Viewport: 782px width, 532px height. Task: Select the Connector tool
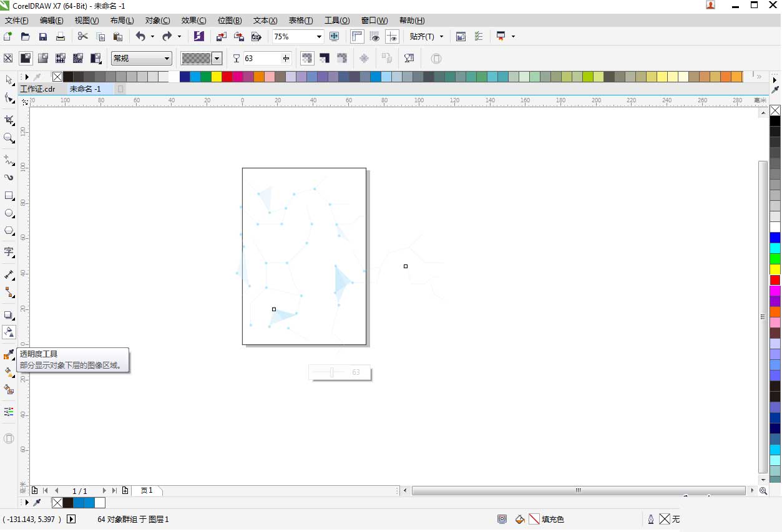(9, 292)
